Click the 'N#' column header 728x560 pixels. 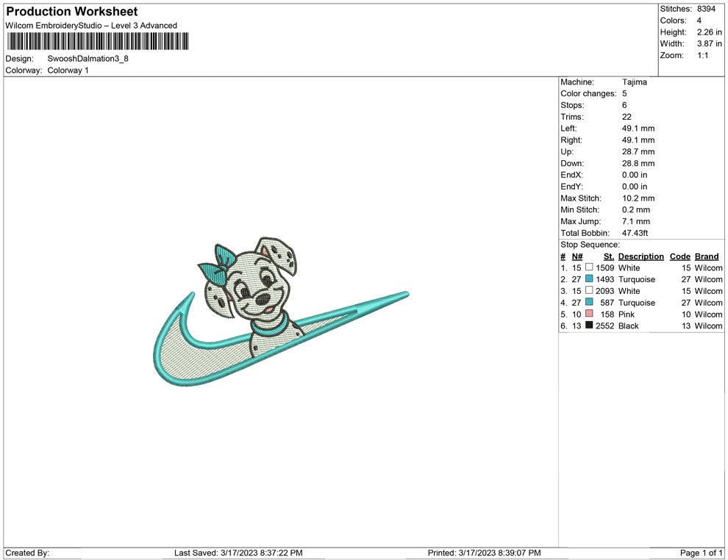tap(577, 256)
